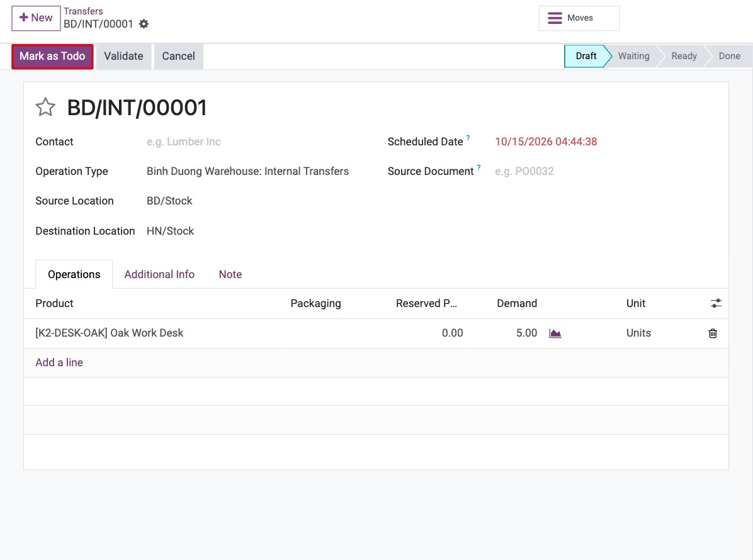Edit the Scheduled Date value

coord(546,142)
